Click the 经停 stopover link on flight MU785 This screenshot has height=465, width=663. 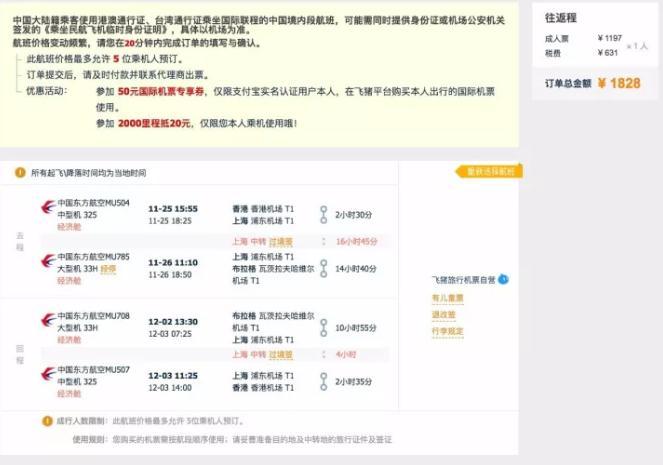108,269
